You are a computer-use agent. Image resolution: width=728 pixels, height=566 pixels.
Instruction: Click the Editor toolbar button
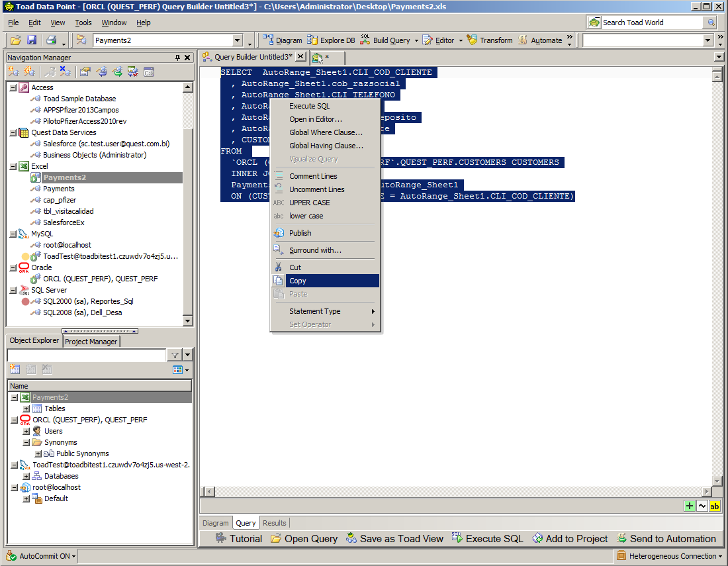point(439,40)
